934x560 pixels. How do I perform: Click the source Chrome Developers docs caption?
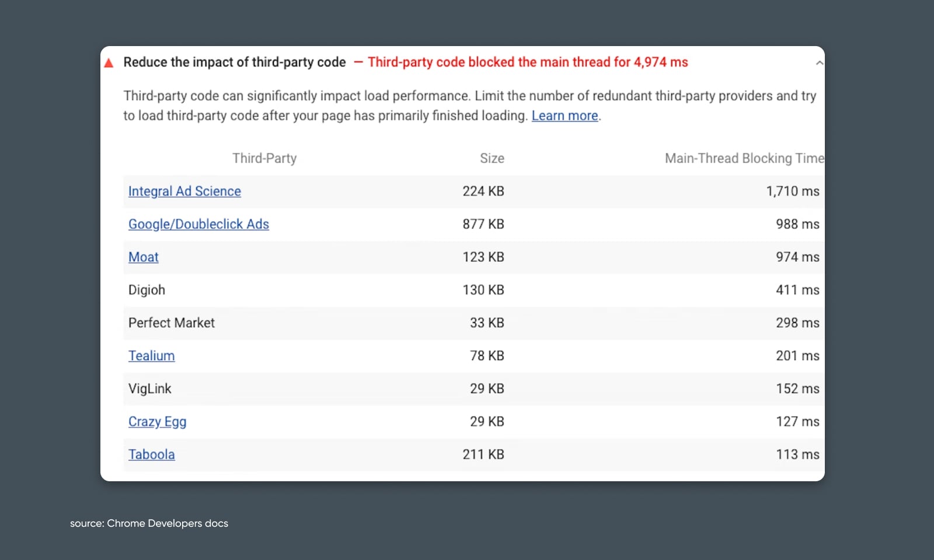149,523
